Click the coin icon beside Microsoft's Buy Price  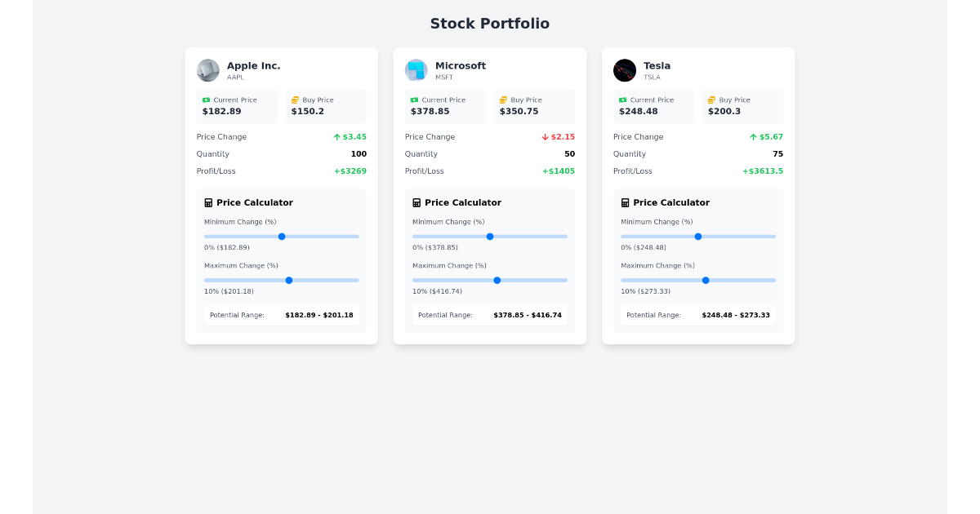tap(504, 99)
